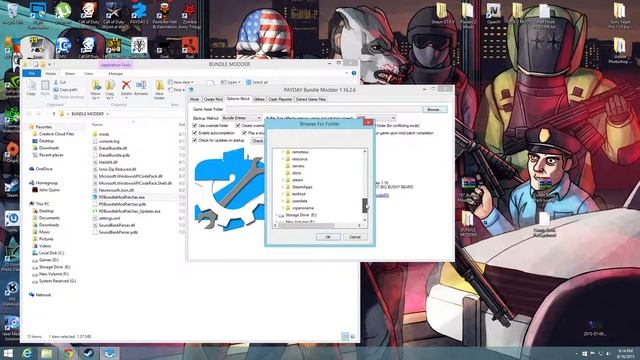Click the dialog horizontal scrollbar thumb
Viewport: 640px width, 360px height.
tap(306, 225)
